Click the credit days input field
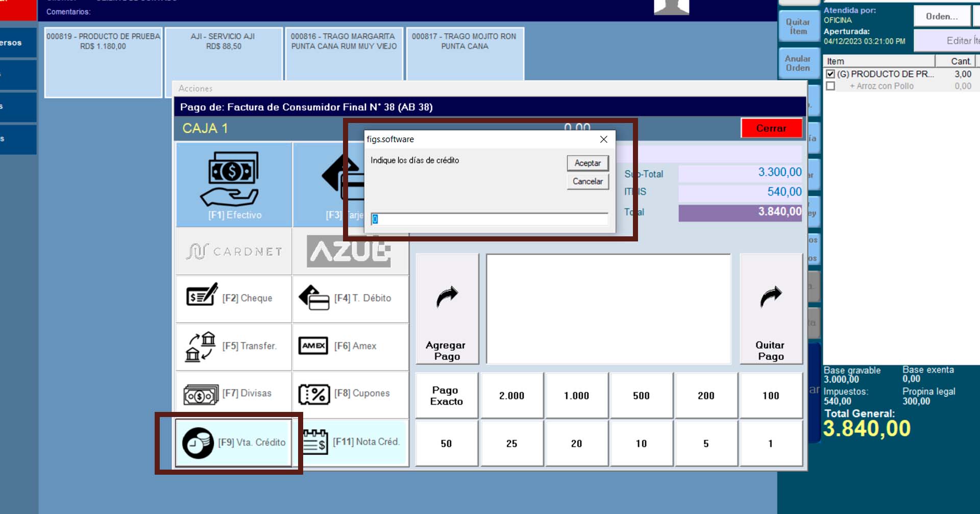The image size is (980, 514). coord(489,219)
